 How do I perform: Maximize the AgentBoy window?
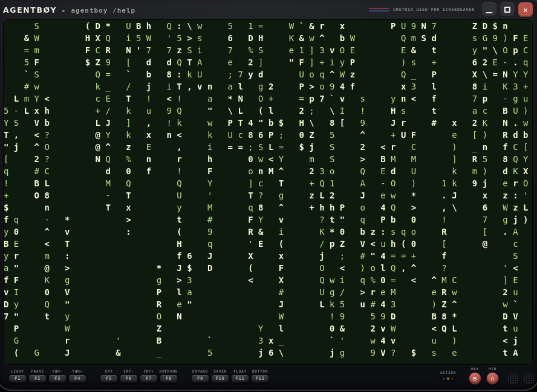coord(507,10)
